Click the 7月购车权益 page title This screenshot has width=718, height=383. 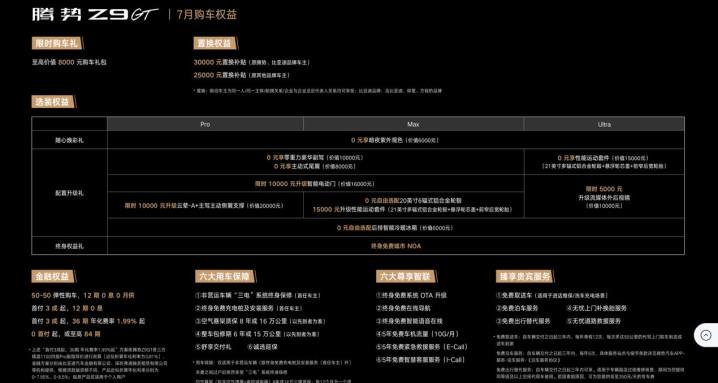[x=207, y=15]
